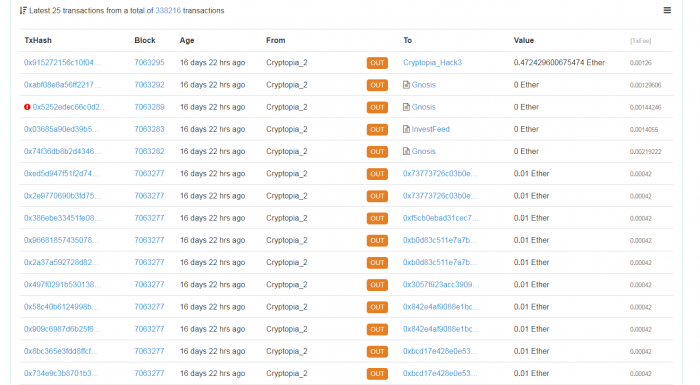Click the sort icon beside Latest 25 transactions
Viewport: 700px width, 385px height.
(x=23, y=11)
